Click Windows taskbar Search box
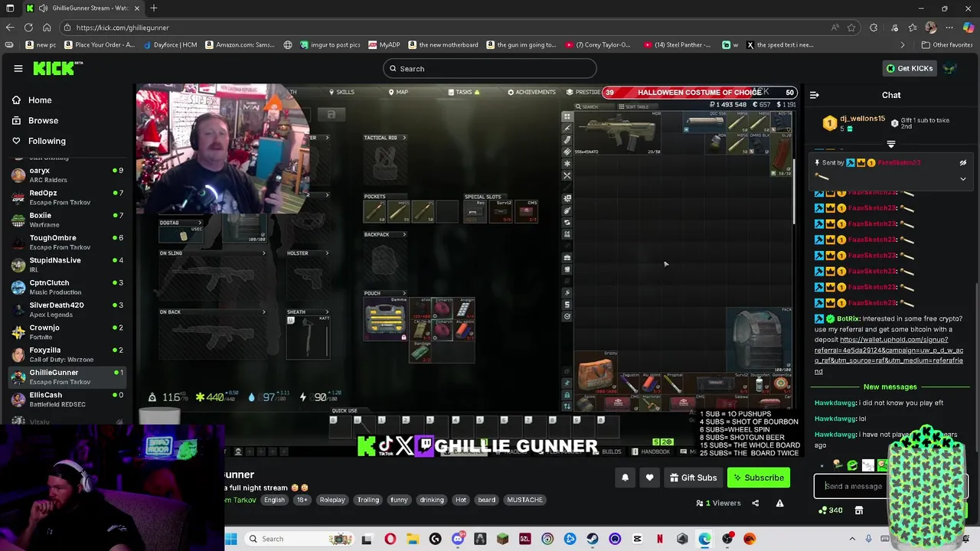980x551 pixels. click(x=299, y=539)
